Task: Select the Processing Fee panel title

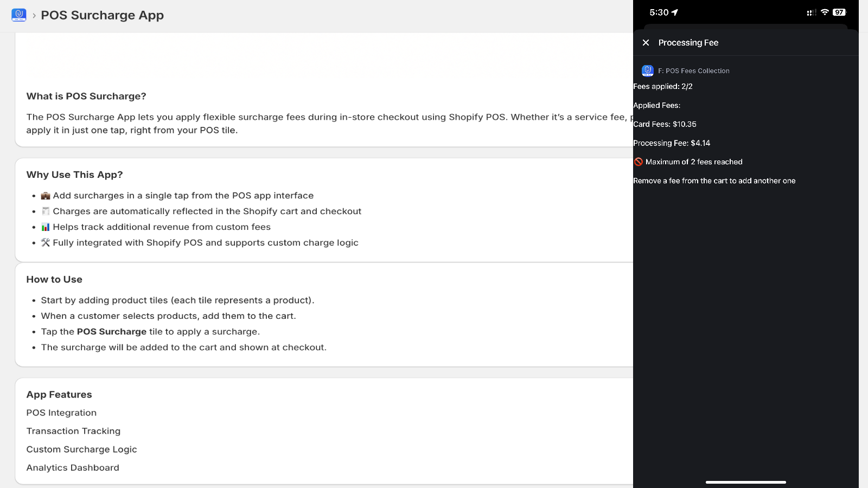Action: [688, 43]
